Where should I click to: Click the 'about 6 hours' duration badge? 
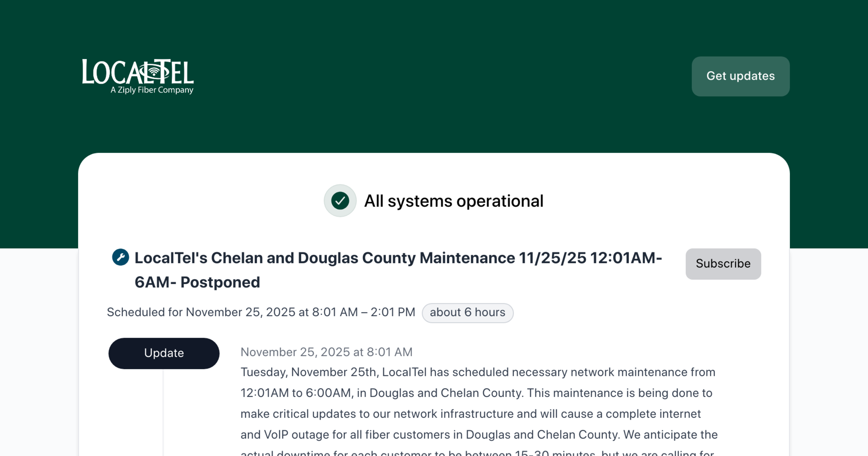click(467, 313)
